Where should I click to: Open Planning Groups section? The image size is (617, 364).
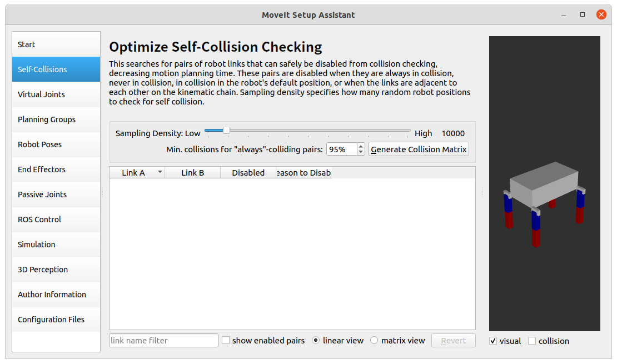(56, 119)
